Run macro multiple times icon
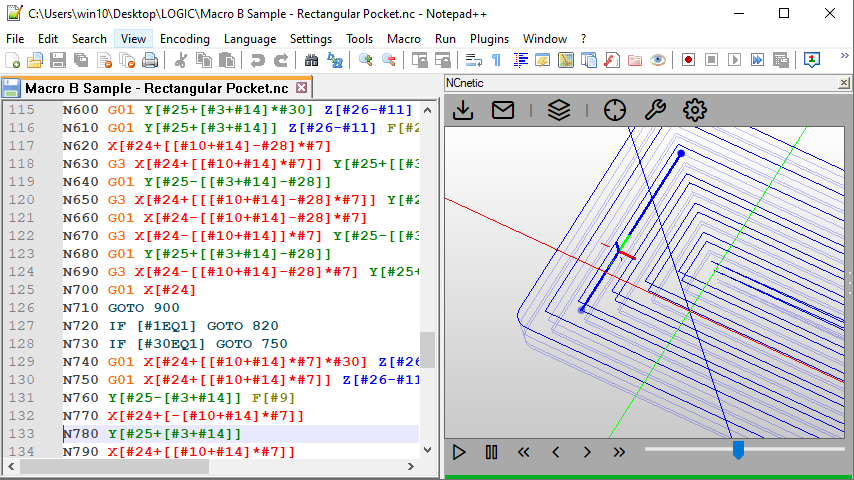 (757, 60)
